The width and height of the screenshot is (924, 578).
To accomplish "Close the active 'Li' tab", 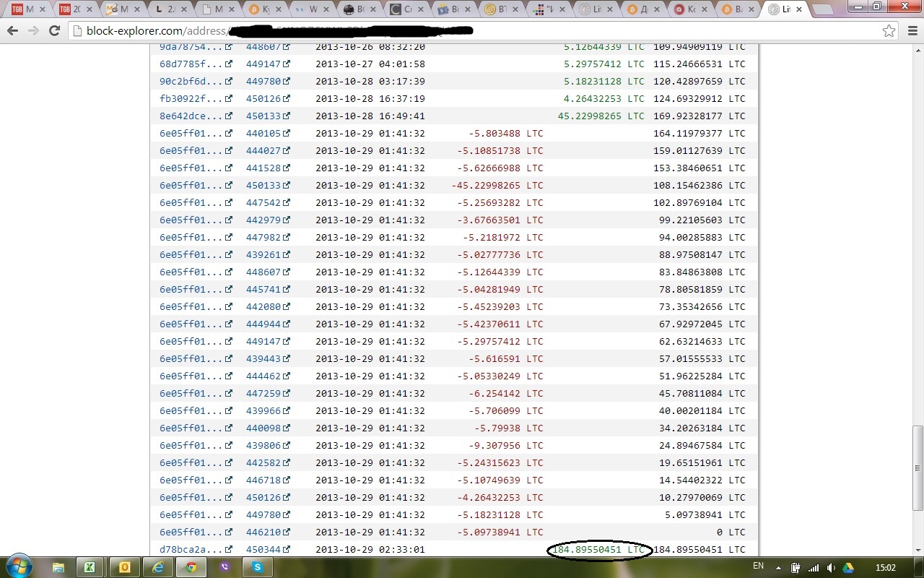I will tap(799, 9).
